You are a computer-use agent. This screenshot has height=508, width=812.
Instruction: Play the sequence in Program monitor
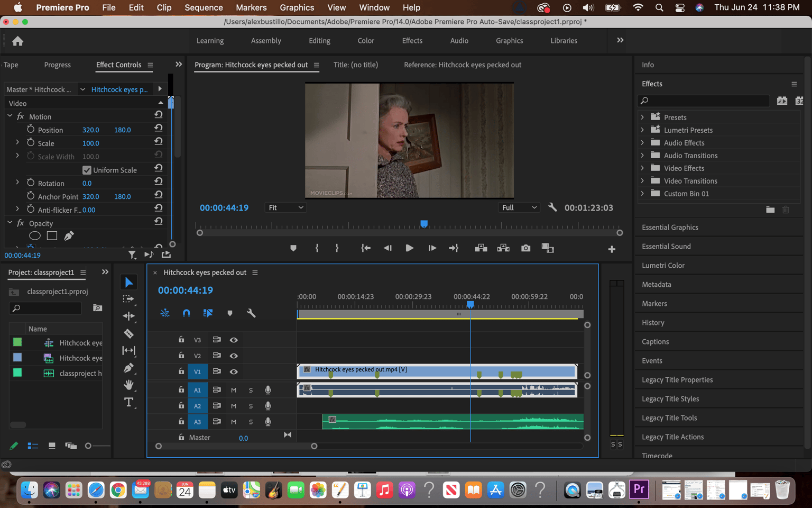pos(409,248)
